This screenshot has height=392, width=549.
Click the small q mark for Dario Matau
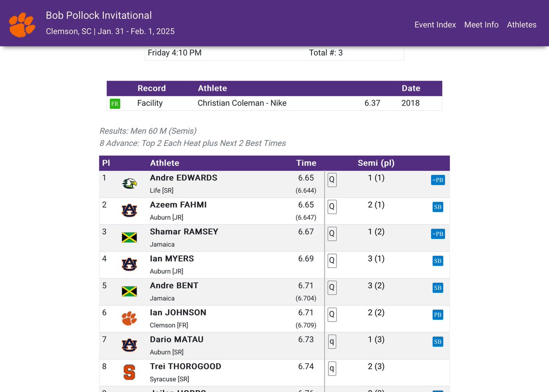click(x=332, y=342)
